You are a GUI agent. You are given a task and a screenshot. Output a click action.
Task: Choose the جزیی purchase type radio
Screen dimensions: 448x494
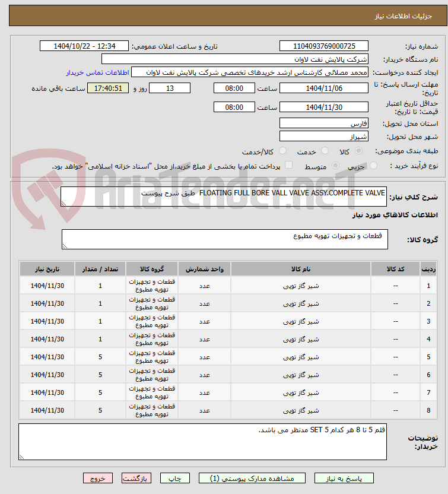click(x=373, y=166)
